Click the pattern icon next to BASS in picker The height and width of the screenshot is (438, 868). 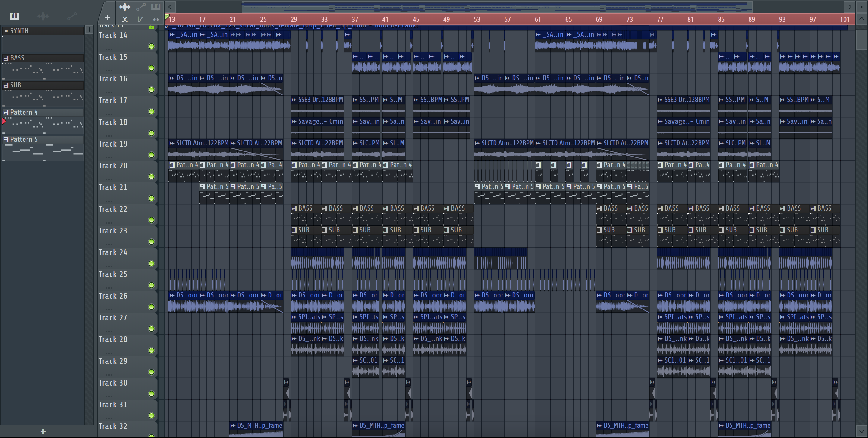(x=6, y=58)
